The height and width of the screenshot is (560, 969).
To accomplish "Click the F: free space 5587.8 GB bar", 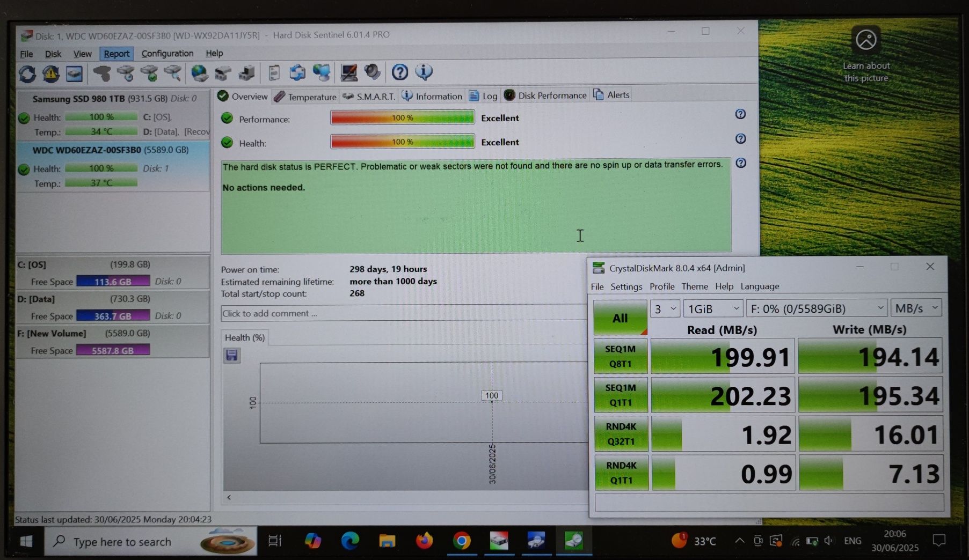I will pos(113,350).
